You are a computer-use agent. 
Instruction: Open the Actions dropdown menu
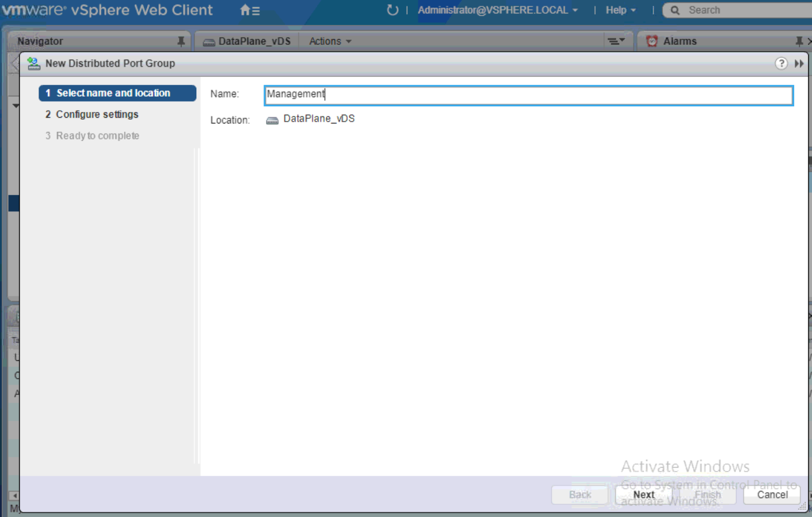(331, 41)
